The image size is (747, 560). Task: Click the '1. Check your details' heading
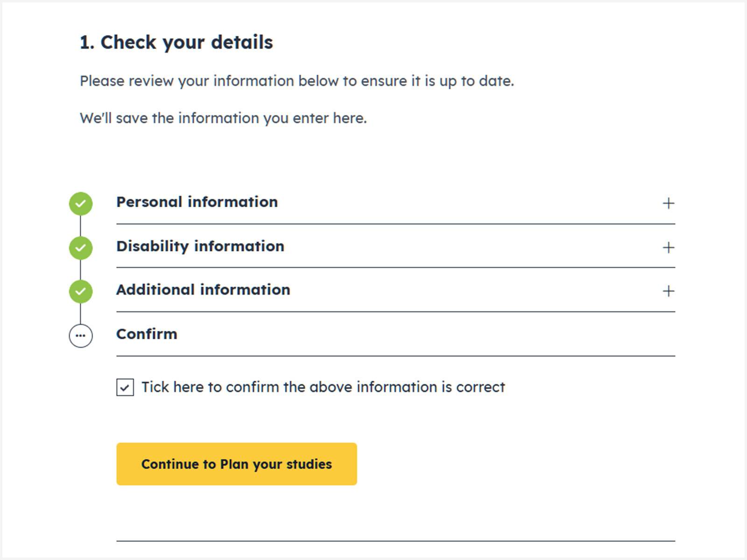click(x=176, y=42)
